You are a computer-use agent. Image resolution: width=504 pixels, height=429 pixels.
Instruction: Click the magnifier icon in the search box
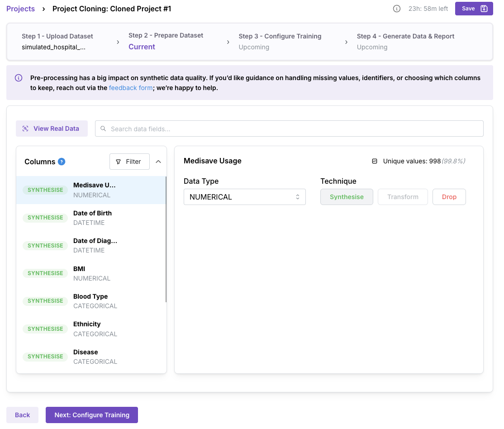pos(103,129)
